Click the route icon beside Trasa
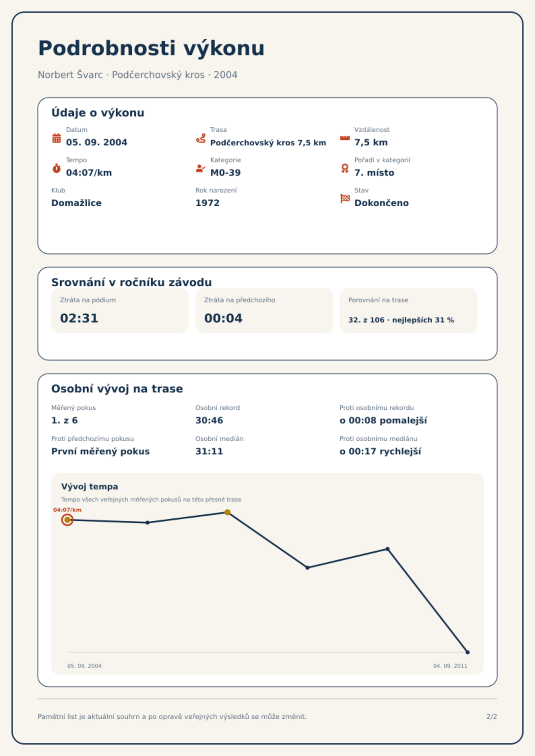The height and width of the screenshot is (756, 535). pos(201,138)
